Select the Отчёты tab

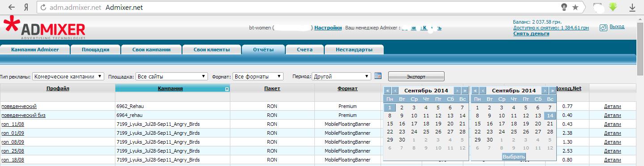(x=263, y=50)
